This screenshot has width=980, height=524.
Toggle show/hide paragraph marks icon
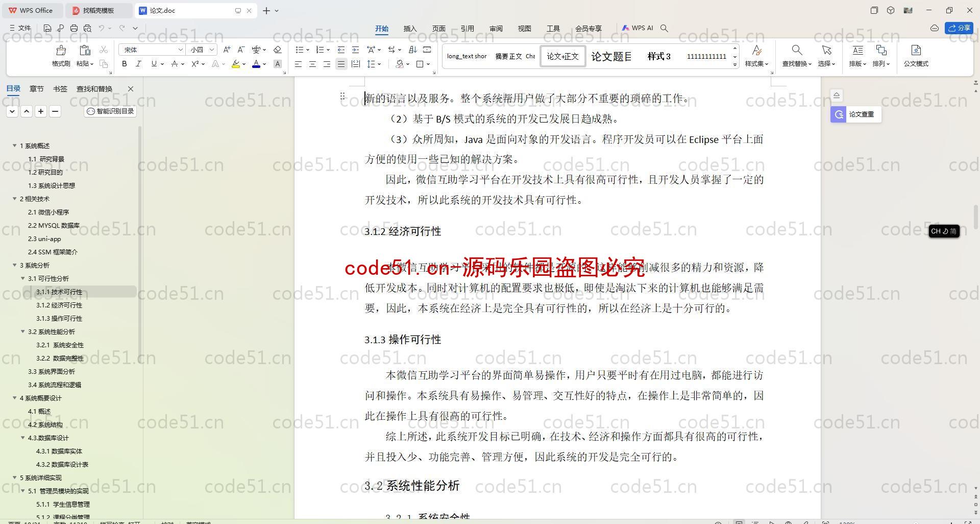pos(427,50)
